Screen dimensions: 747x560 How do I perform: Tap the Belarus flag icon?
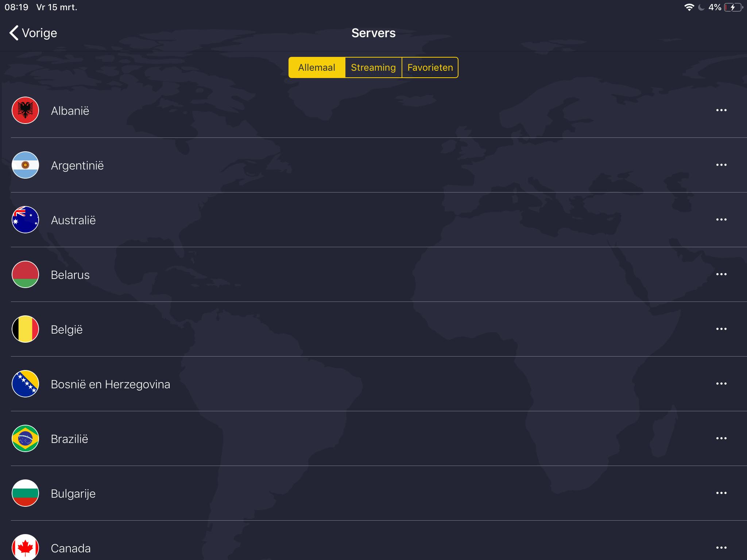tap(25, 274)
